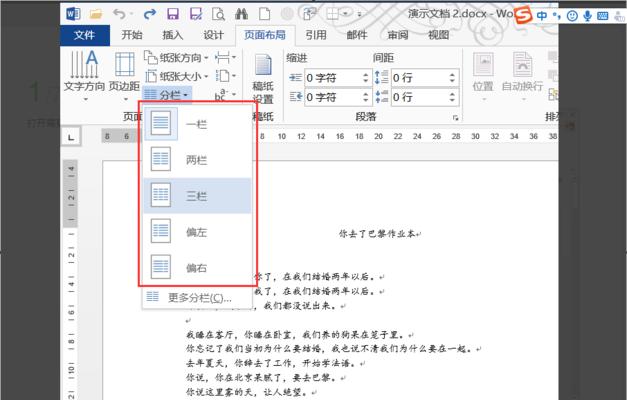Click the Word application logo icon
627x400 pixels.
73,14
